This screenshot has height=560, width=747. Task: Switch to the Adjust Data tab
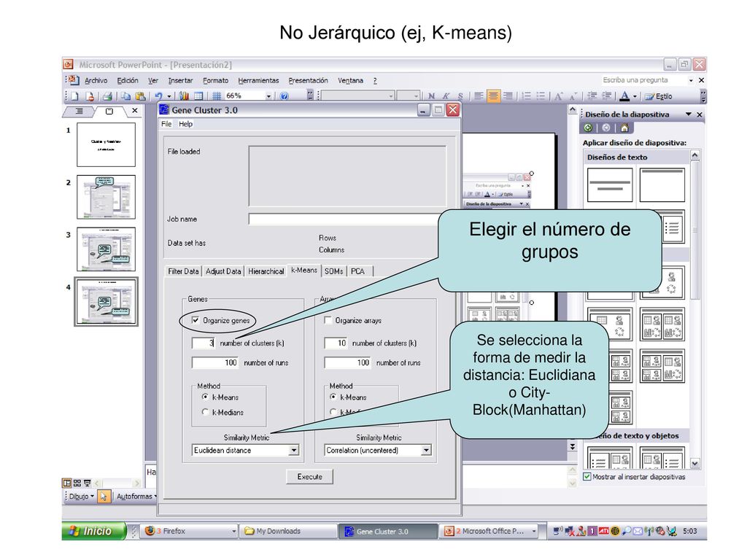[x=223, y=271]
